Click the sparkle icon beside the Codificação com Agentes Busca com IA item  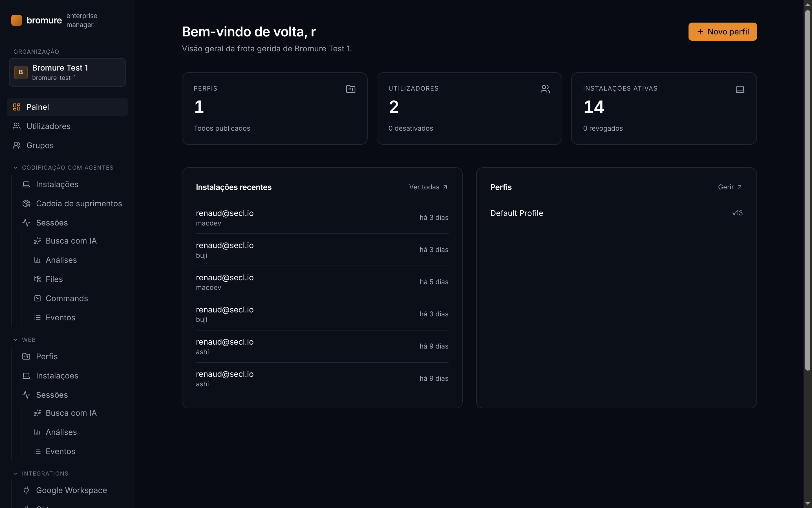[x=37, y=241]
